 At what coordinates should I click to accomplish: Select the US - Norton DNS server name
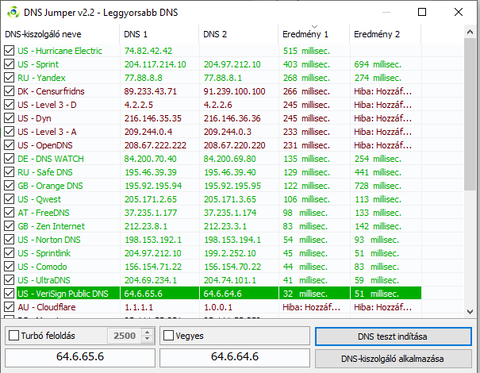click(49, 240)
